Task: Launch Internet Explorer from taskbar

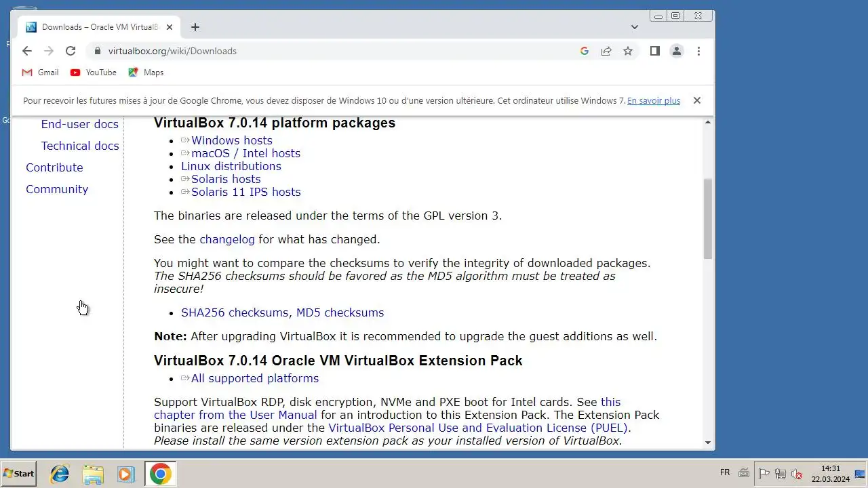Action: (60, 474)
